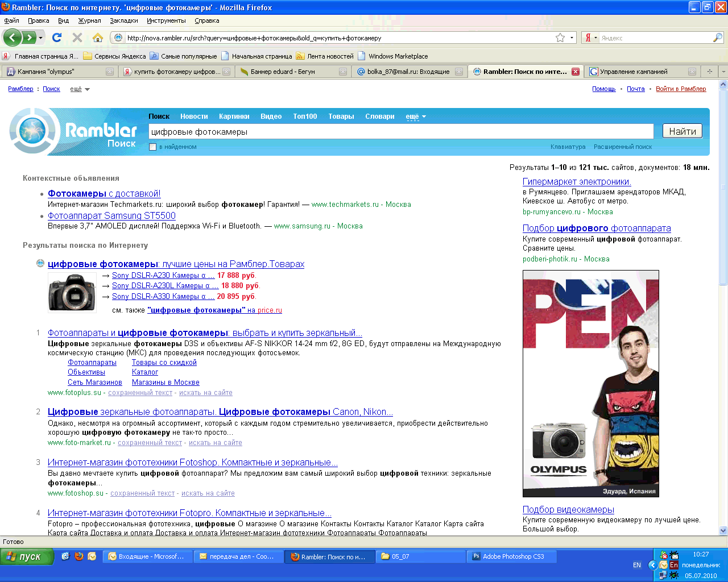Open Главная страница Яндекса bookmark
Screen dimensions: 728x582
click(40, 56)
